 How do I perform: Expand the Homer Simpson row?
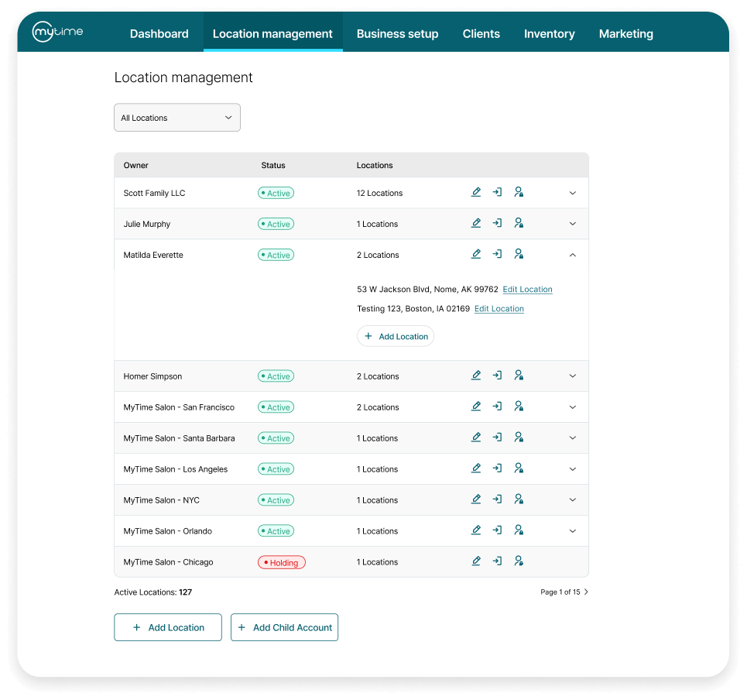tap(573, 376)
